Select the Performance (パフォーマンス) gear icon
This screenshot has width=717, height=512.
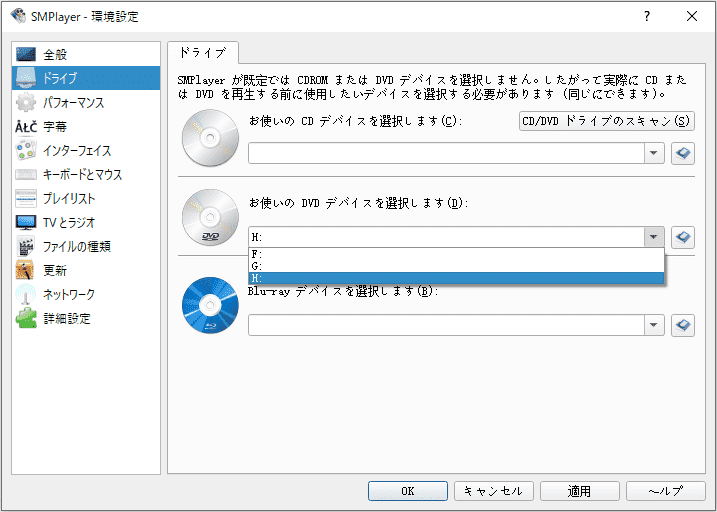tap(26, 102)
